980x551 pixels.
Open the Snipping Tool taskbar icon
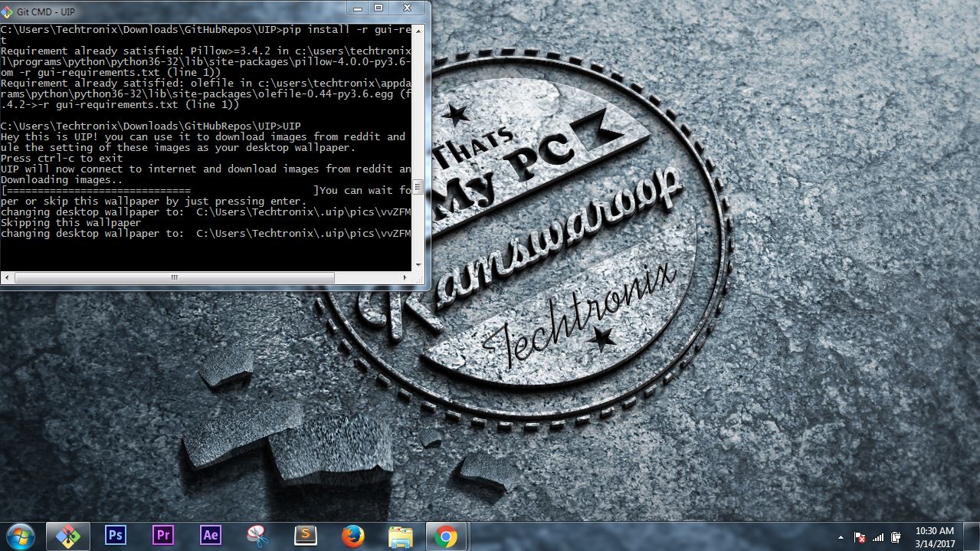pyautogui.click(x=258, y=536)
